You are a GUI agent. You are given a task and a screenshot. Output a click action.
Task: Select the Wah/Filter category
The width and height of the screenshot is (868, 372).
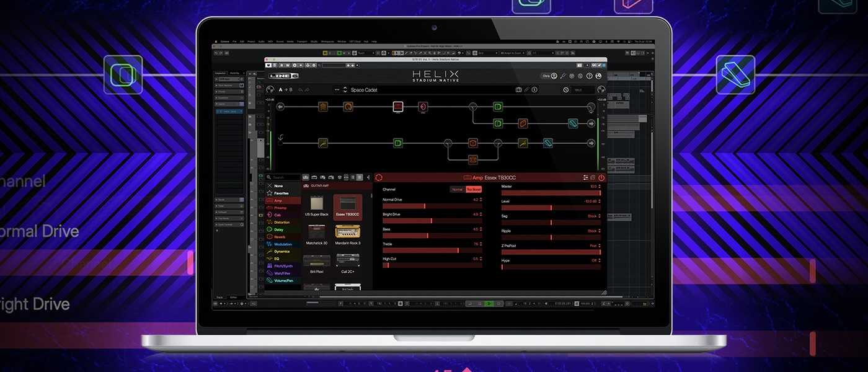[283, 273]
